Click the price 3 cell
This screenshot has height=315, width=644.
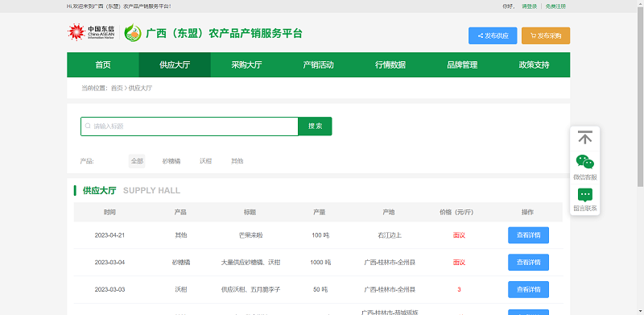click(x=459, y=289)
